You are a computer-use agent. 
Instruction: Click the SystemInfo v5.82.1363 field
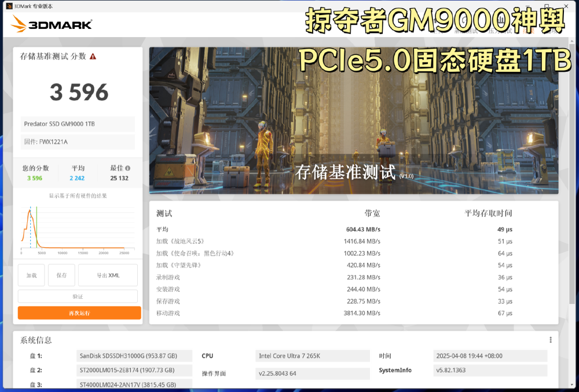pyautogui.click(x=490, y=370)
